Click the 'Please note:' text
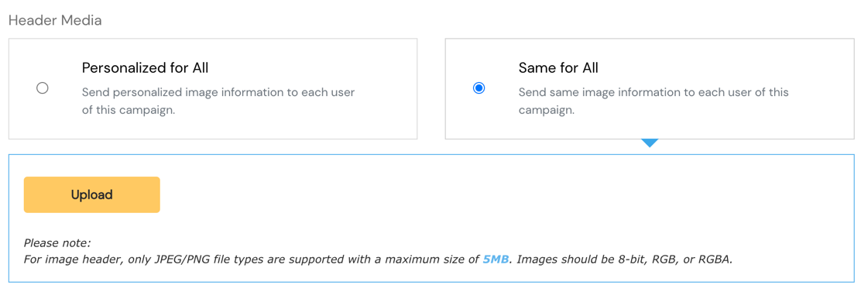The image size is (868, 299). 57,242
